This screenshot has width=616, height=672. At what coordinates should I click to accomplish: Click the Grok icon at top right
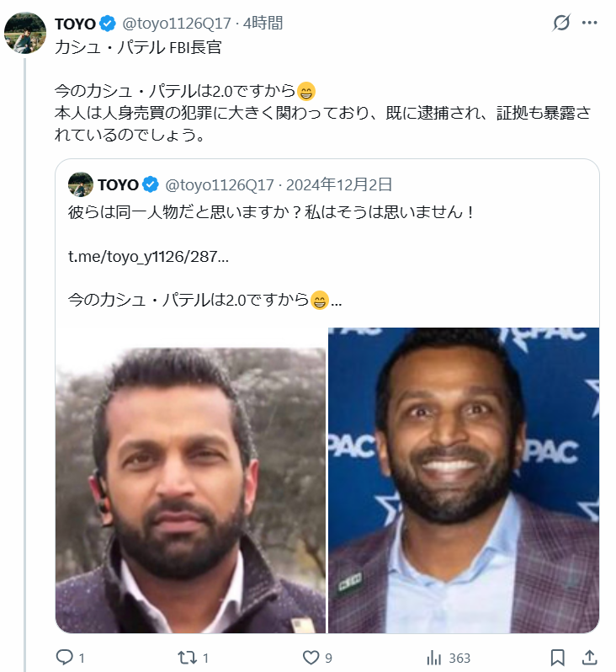(560, 23)
